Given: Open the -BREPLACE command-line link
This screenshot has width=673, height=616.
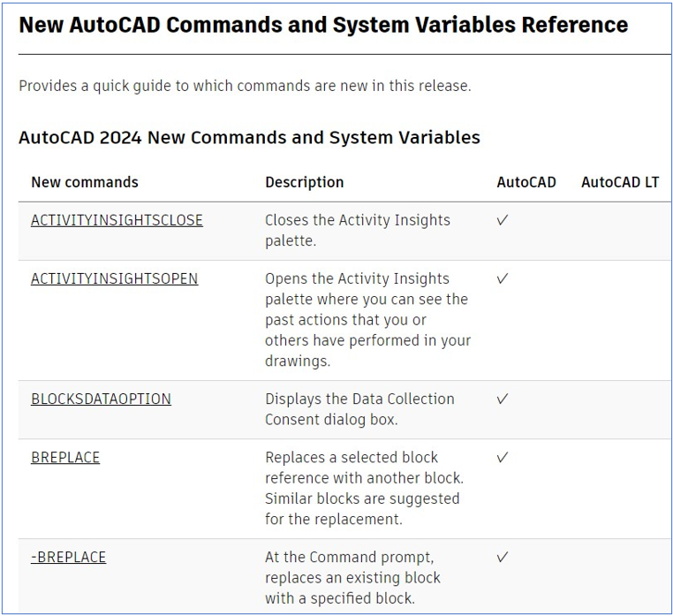Looking at the screenshot, I should point(68,558).
